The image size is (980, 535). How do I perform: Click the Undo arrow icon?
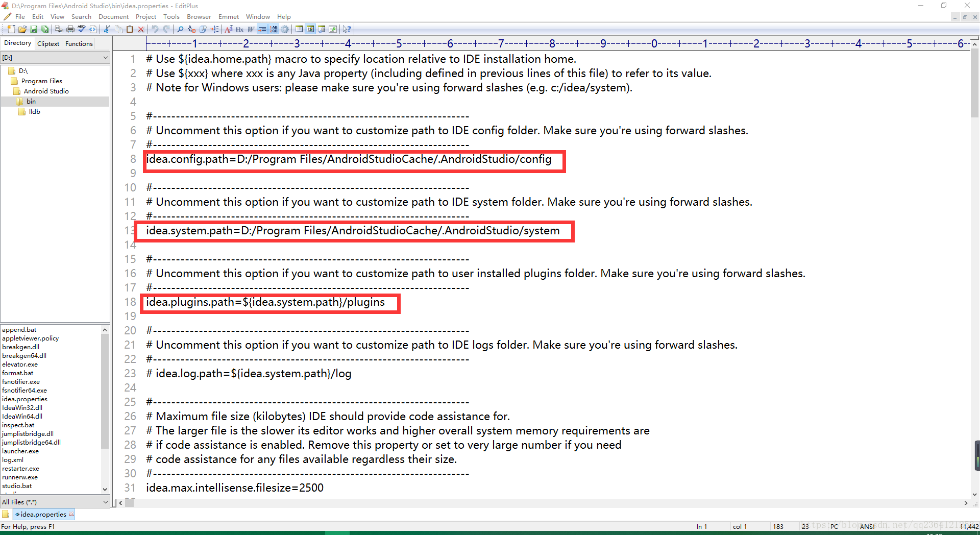tap(155, 29)
